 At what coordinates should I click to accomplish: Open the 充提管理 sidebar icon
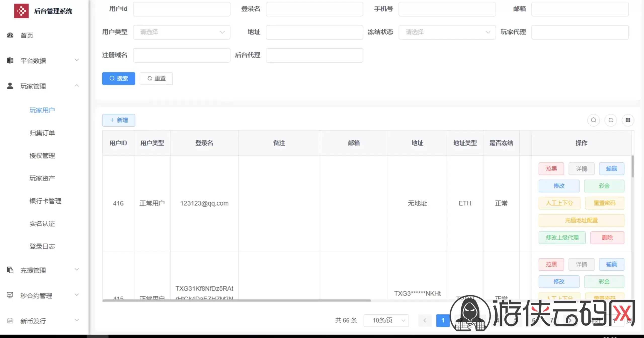10,270
